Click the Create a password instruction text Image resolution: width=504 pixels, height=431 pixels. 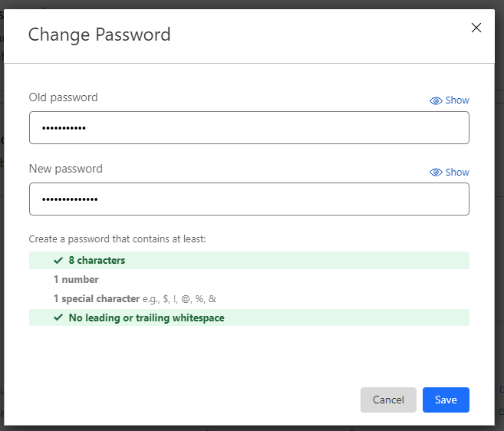click(x=117, y=239)
